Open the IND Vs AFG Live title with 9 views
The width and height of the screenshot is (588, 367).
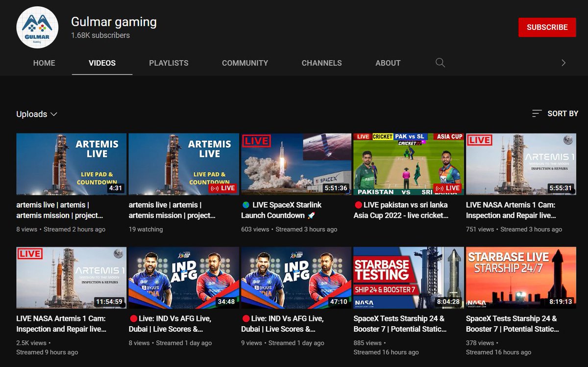click(282, 324)
